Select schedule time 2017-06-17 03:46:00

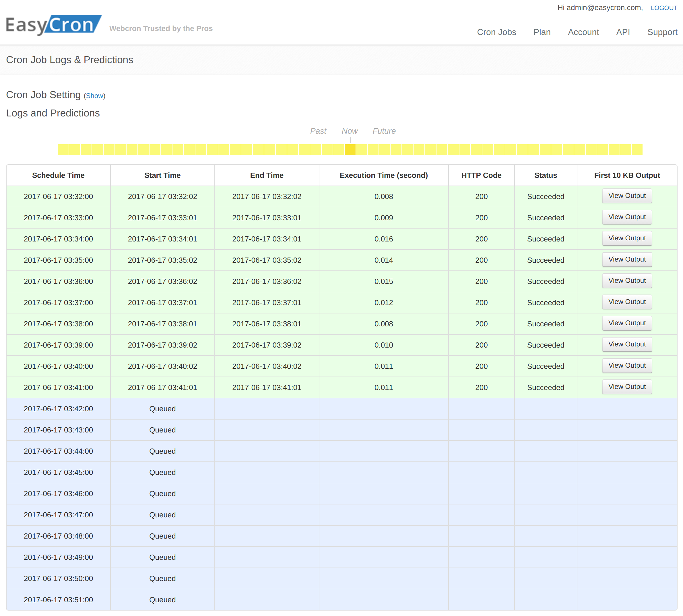58,494
